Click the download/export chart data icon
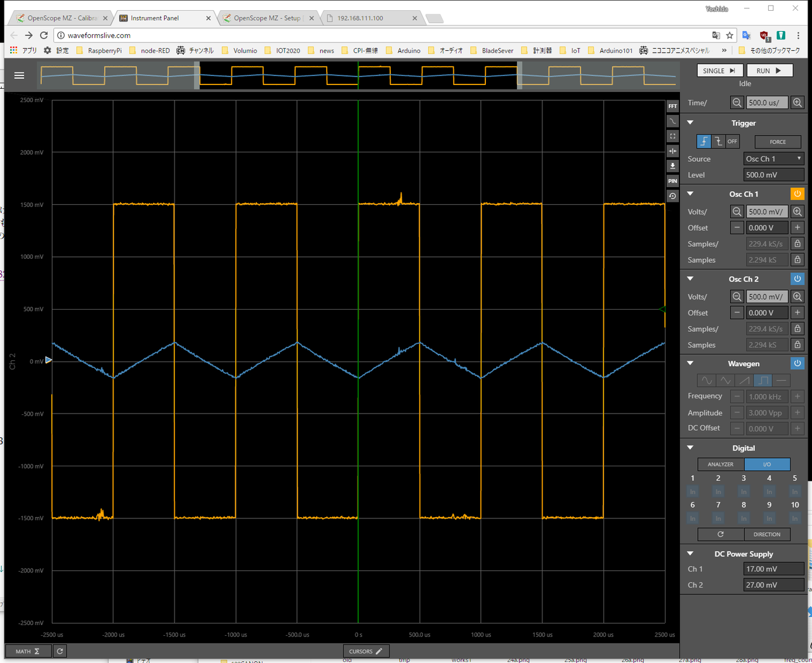Image resolution: width=812 pixels, height=663 pixels. click(x=672, y=166)
